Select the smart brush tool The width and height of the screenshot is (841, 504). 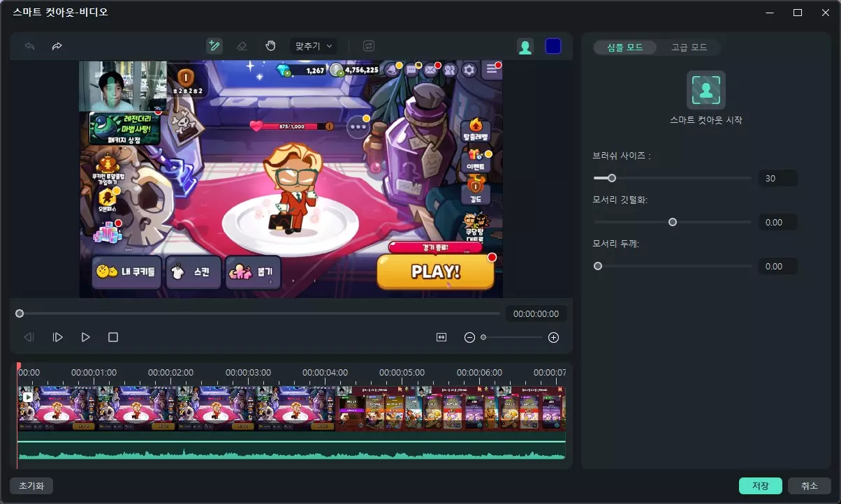pos(214,46)
